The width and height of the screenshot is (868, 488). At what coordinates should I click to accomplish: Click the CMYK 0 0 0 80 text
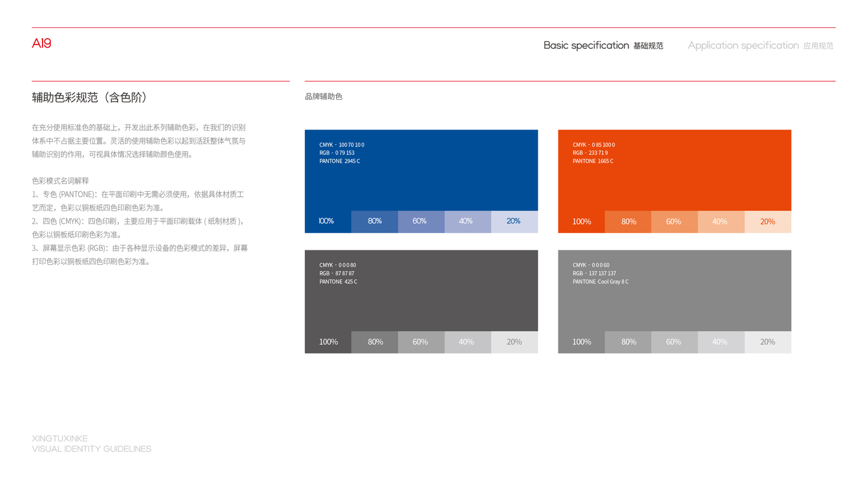click(x=337, y=265)
